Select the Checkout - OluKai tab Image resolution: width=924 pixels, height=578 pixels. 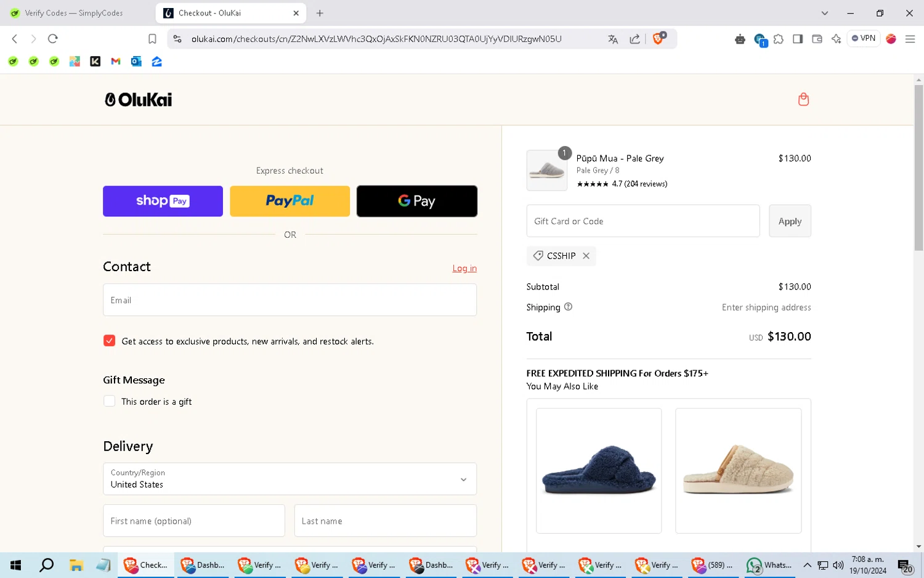click(x=231, y=13)
